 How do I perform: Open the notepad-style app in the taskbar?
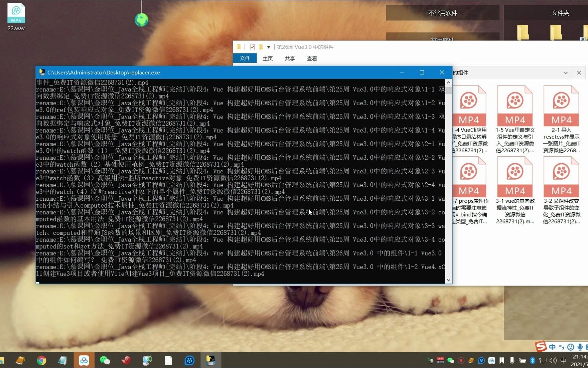(x=63, y=360)
